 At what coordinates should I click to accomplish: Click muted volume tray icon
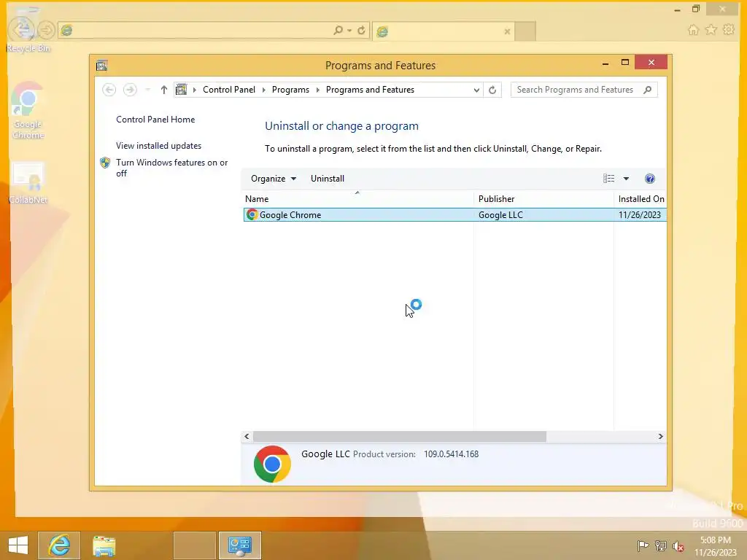coord(678,545)
